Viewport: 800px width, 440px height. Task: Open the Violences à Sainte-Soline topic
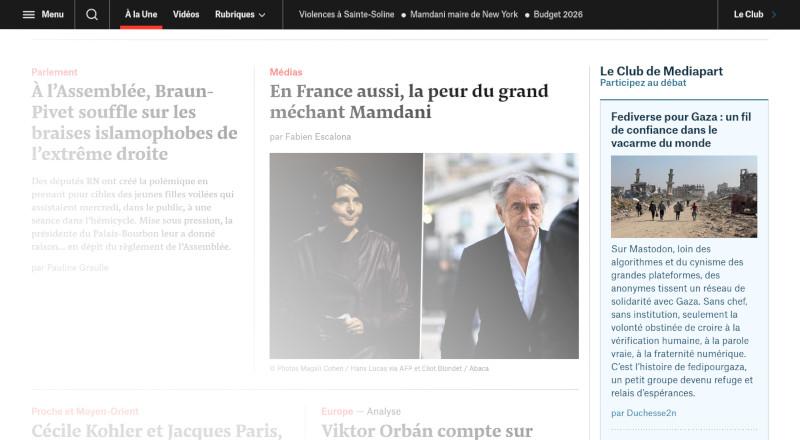tap(346, 14)
